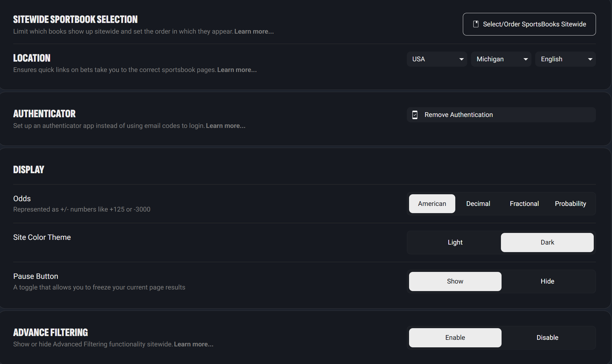
Task: Enable Advance Filtering sitewide
Action: click(x=455, y=338)
